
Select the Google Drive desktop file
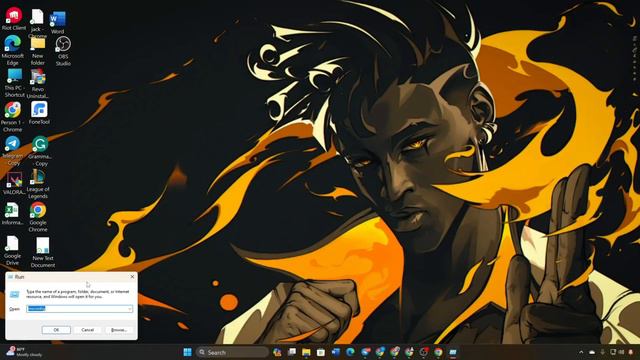[12, 251]
